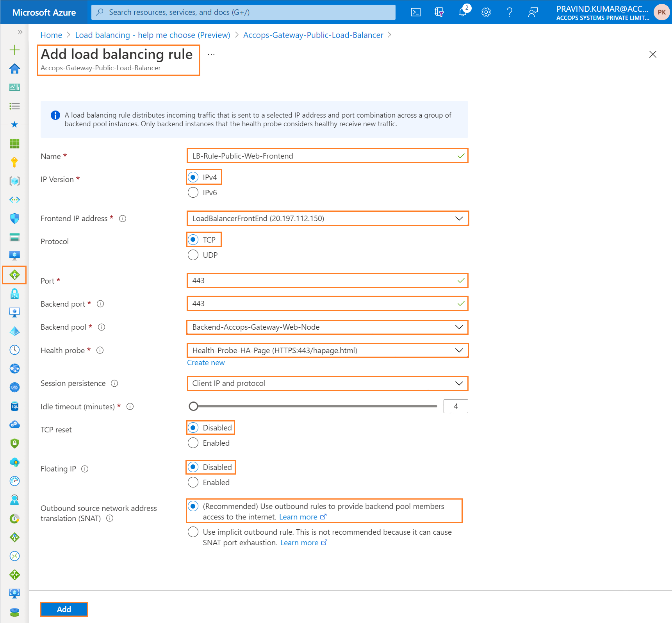The height and width of the screenshot is (623, 672).
Task: Click the Microsoft Azure logo text
Action: (44, 12)
